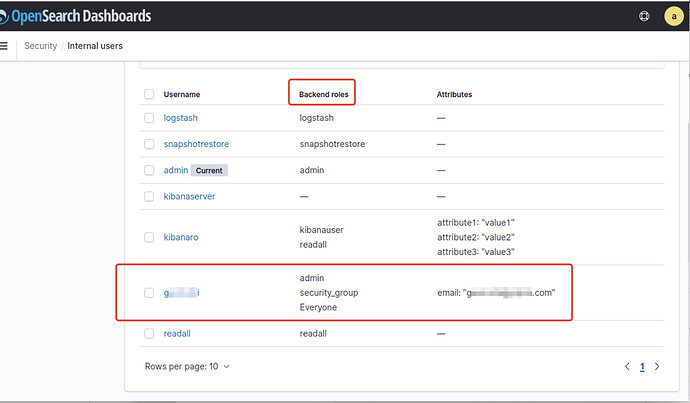Open the help menu lifebuoy icon
This screenshot has width=690, height=403.
644,16
